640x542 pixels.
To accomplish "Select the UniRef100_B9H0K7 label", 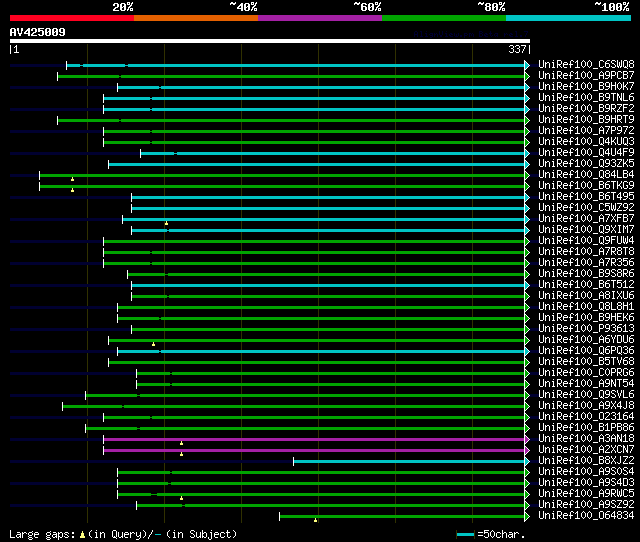I will point(586,87).
